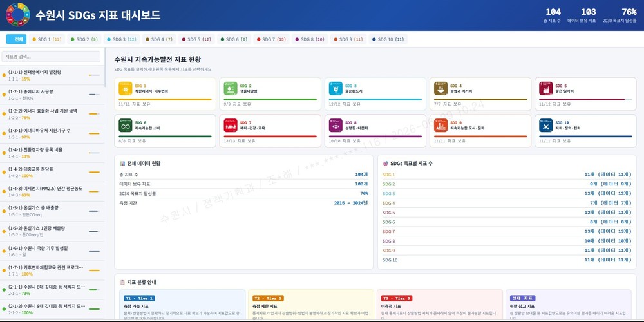
Task: Click the 수원시 SDGs 지표 대시보드 title
Action: pyautogui.click(x=98, y=15)
